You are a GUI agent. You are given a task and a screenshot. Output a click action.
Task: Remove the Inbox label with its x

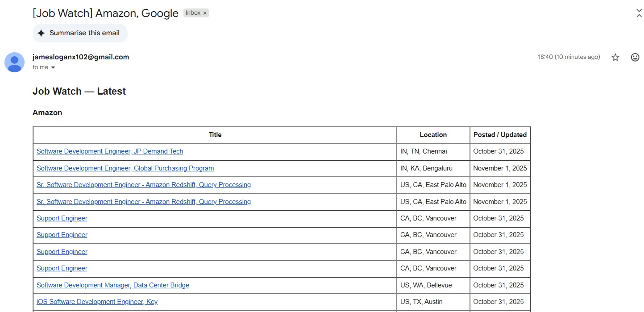coord(205,13)
